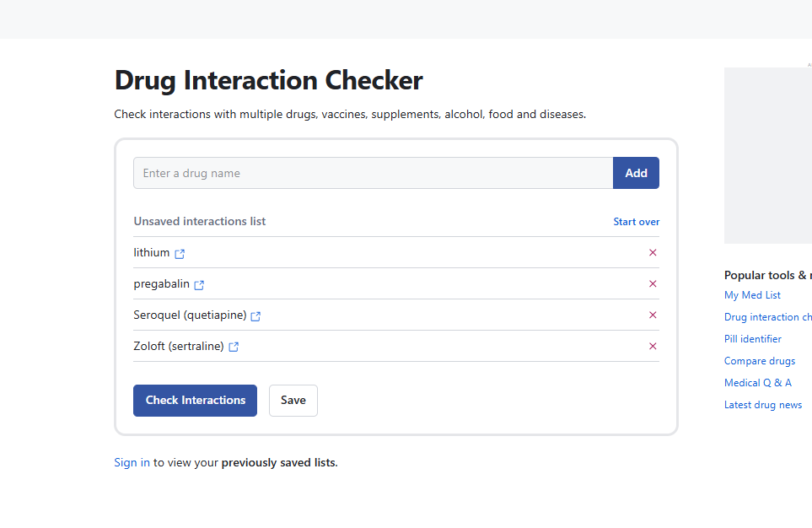Screen dimensions: 812x528
Task: Select the Drug interaction checker sidebar link
Action: click(x=767, y=317)
